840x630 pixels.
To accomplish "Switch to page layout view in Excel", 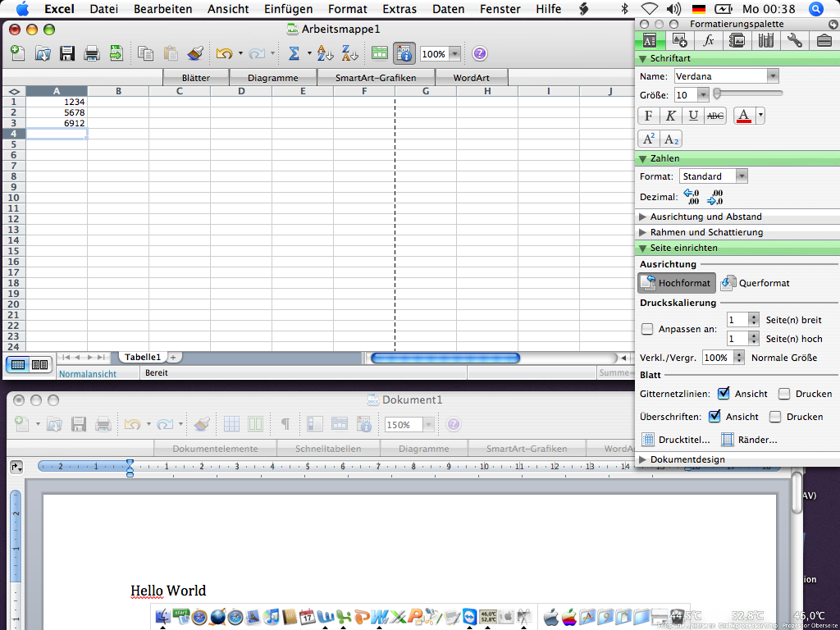I will (39, 365).
